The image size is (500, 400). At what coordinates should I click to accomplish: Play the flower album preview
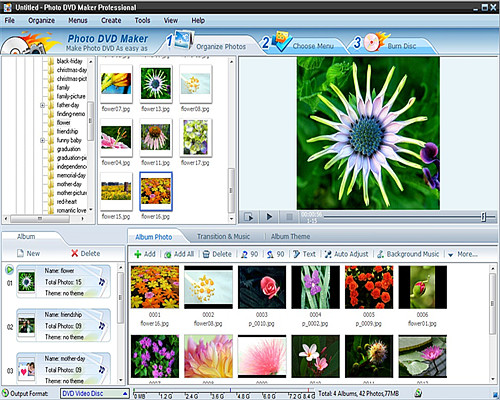tap(9, 269)
